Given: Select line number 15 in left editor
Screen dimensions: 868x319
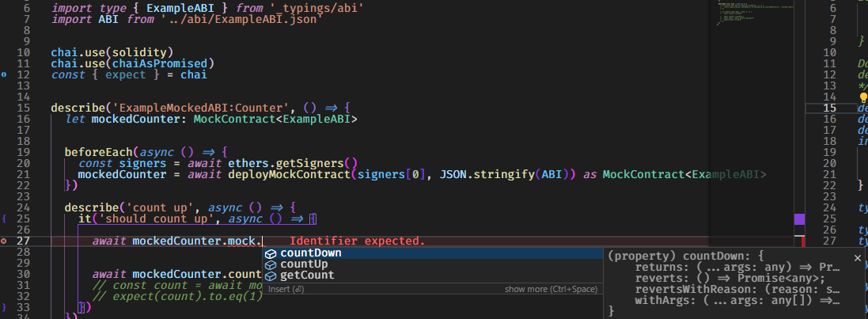Looking at the screenshot, I should click(x=24, y=108).
